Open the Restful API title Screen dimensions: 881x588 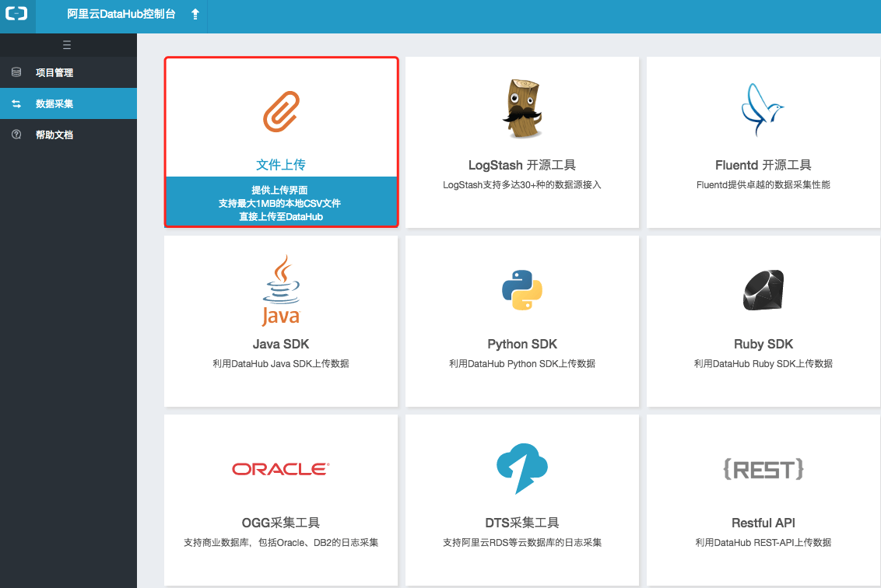click(x=763, y=523)
